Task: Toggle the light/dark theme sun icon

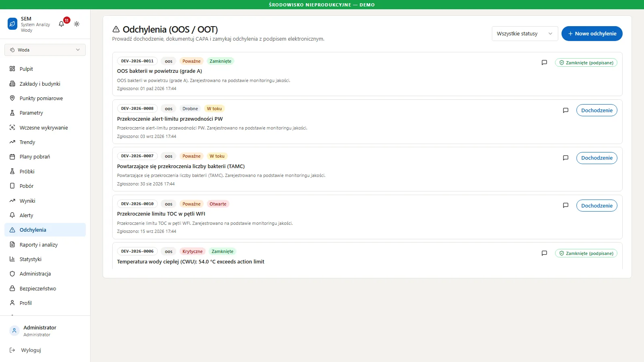Action: (76, 24)
